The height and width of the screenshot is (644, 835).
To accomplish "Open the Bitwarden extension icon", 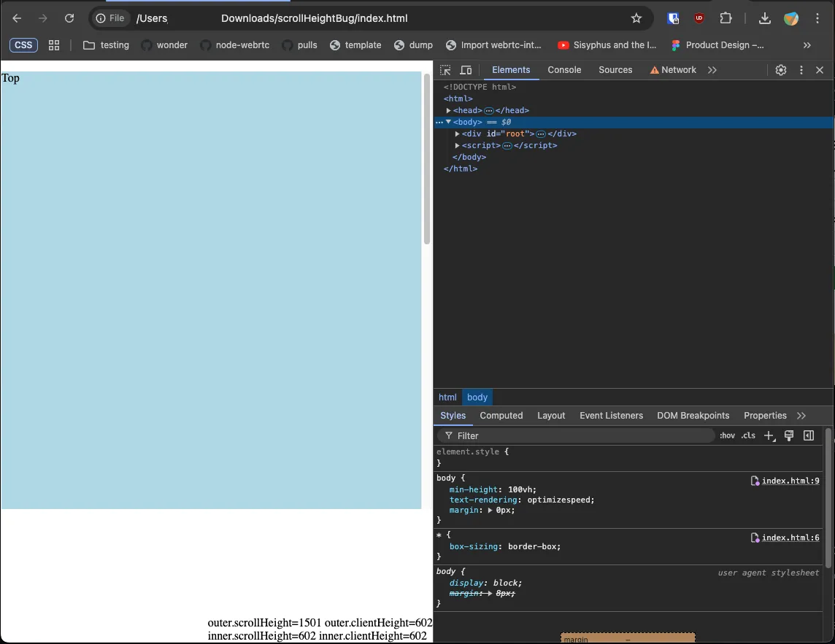I will (673, 18).
